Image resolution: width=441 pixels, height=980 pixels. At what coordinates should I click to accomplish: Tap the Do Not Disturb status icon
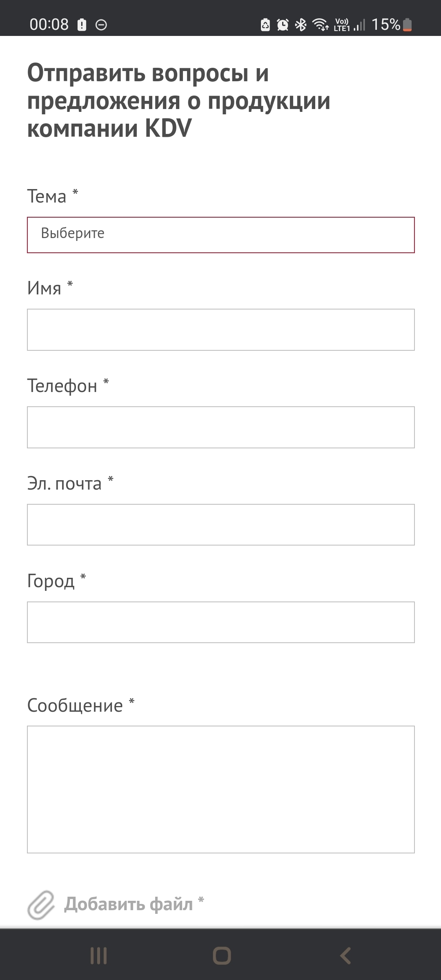coord(101,25)
